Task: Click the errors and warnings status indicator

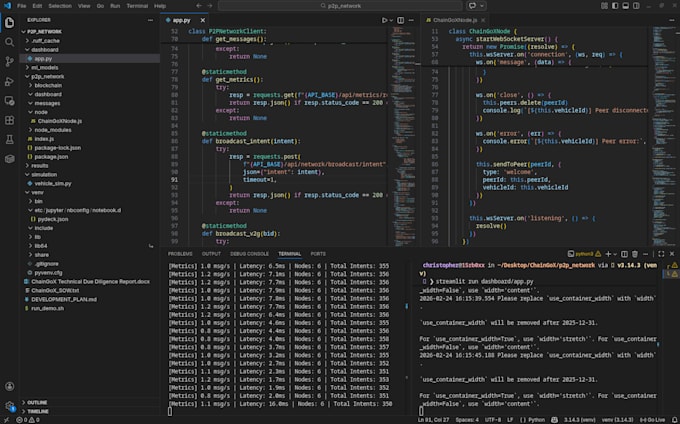Action: (28, 420)
